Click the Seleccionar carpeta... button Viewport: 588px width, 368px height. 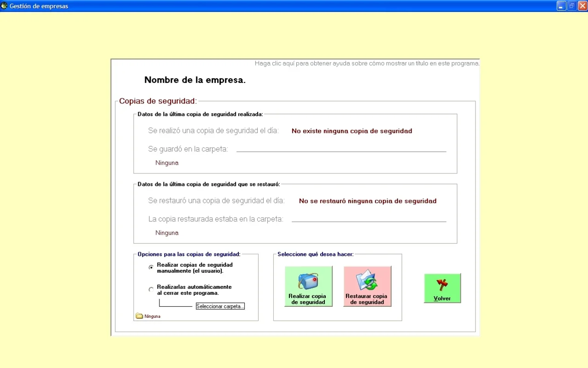(220, 306)
